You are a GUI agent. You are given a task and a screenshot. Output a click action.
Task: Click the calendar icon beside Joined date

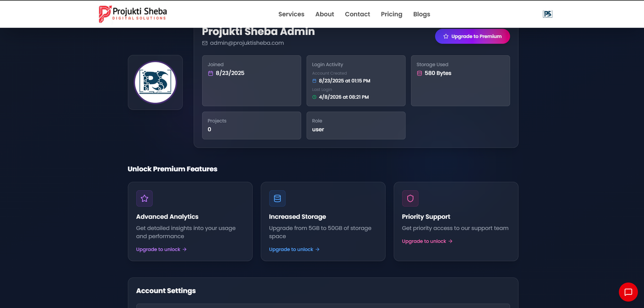[210, 73]
